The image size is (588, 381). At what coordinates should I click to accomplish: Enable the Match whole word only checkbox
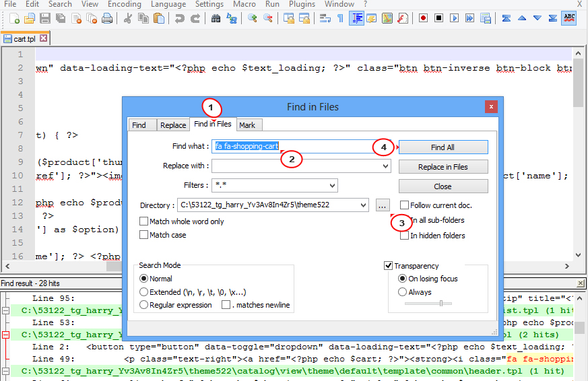coord(144,221)
